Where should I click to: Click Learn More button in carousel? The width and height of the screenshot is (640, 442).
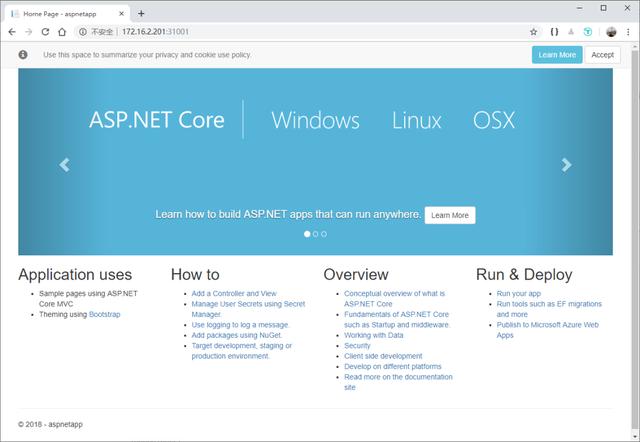coord(450,215)
